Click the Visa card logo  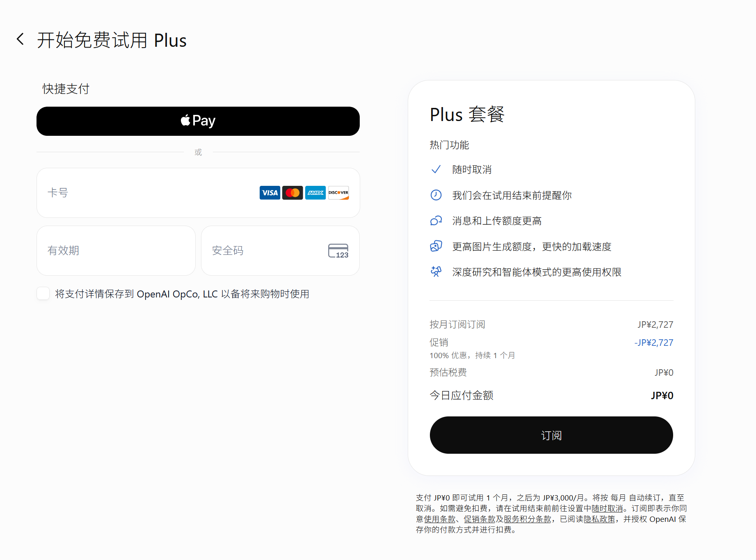pyautogui.click(x=270, y=193)
